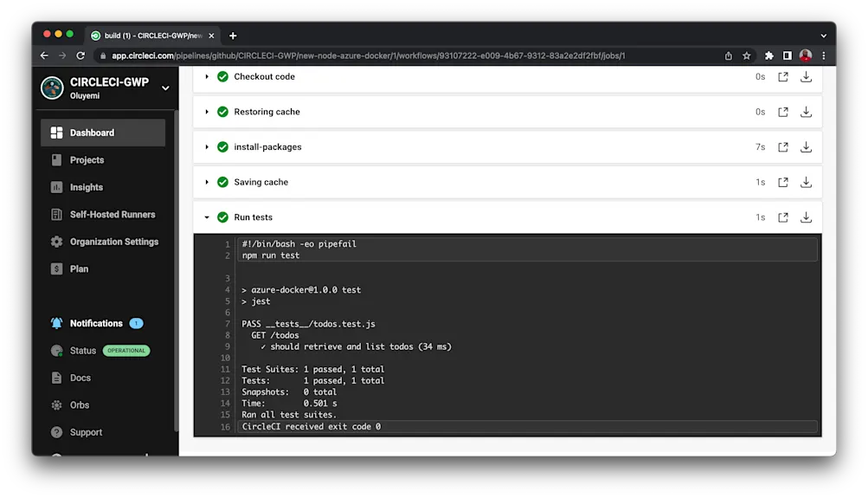Open the browser extensions puzzle icon
This screenshot has height=498, width=868.
(768, 55)
